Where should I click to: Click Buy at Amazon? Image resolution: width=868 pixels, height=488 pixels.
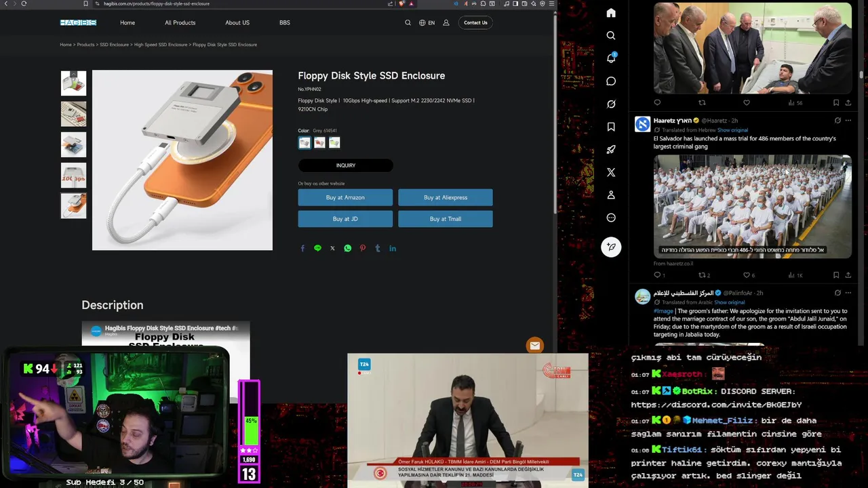pos(345,197)
